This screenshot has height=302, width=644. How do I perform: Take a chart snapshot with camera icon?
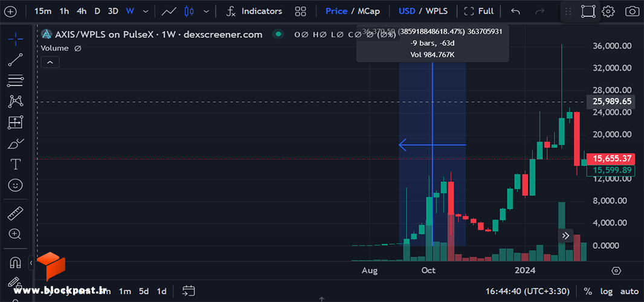click(632, 11)
